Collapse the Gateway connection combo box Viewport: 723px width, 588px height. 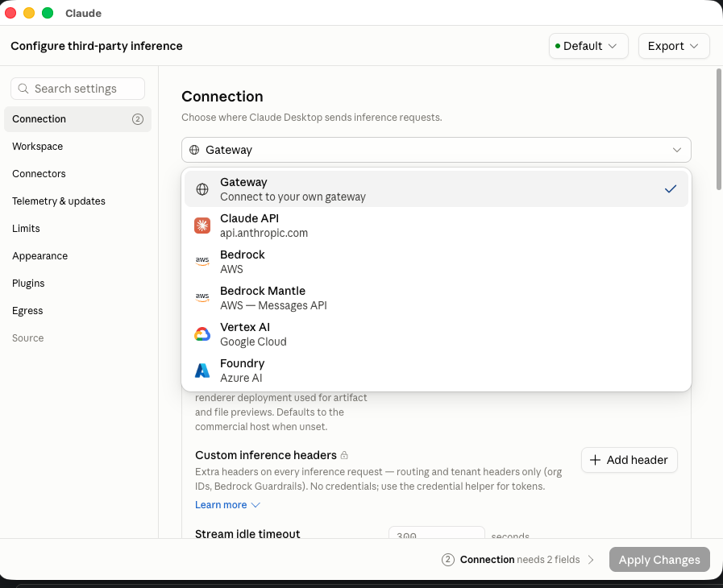click(x=436, y=150)
